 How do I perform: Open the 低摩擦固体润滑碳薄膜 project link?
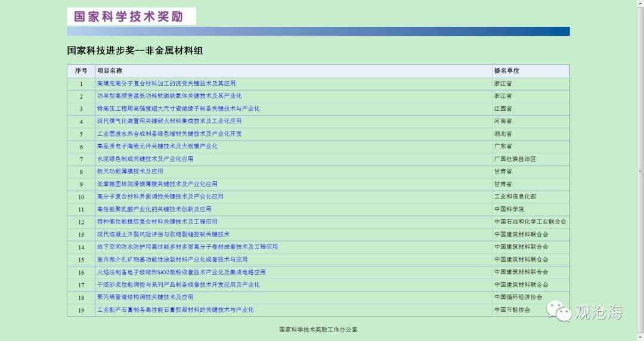point(157,184)
